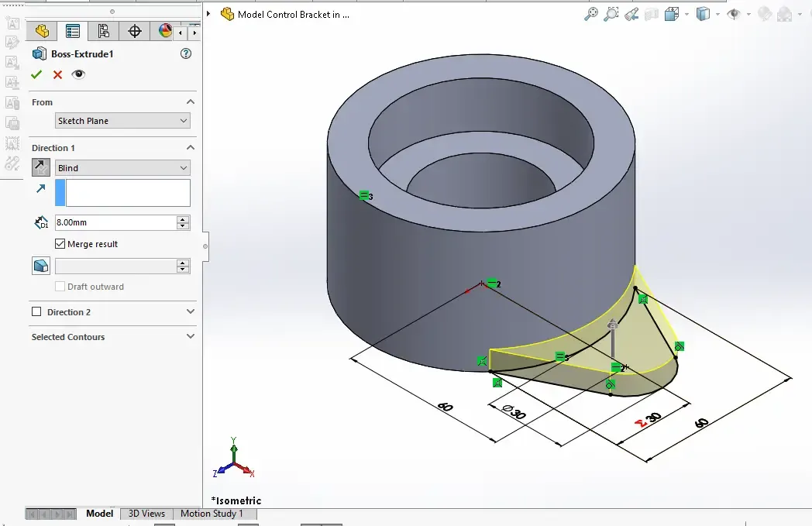Click the Hide/Show Items eye icon

point(733,14)
